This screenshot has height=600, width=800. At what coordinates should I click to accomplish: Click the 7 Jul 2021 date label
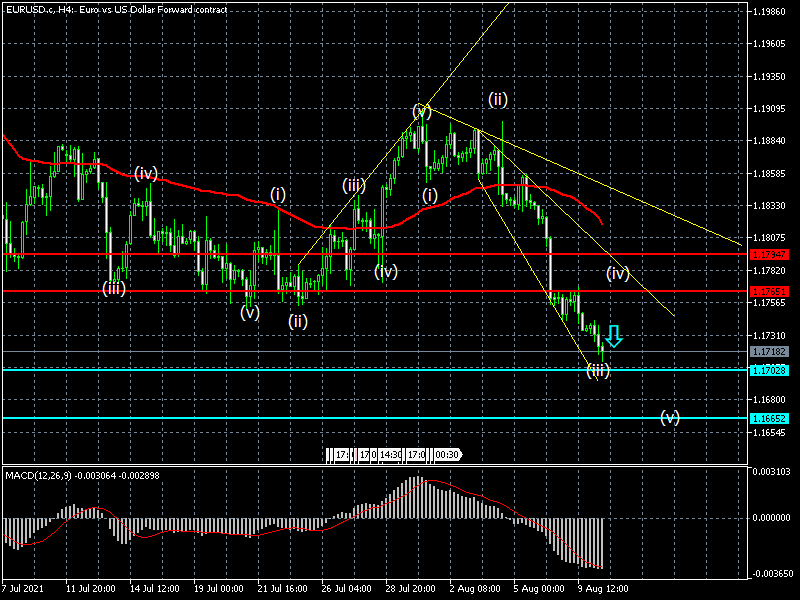coord(25,588)
